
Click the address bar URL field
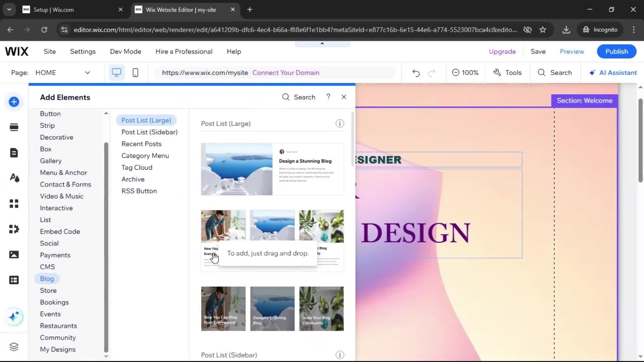click(x=295, y=30)
